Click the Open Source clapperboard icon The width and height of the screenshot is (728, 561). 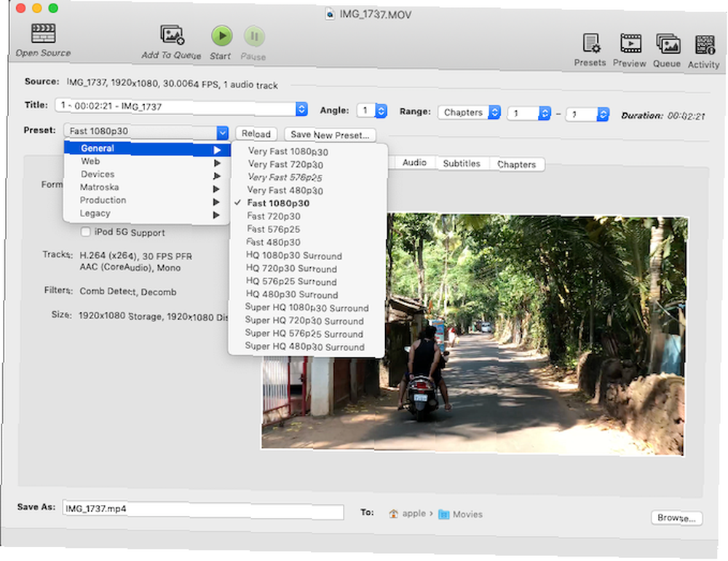coord(43,34)
